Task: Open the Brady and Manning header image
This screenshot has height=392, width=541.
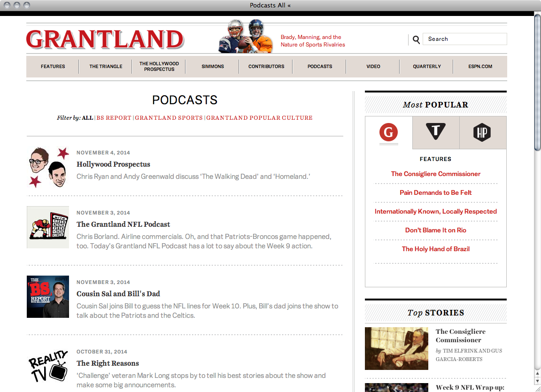Action: pyautogui.click(x=246, y=37)
